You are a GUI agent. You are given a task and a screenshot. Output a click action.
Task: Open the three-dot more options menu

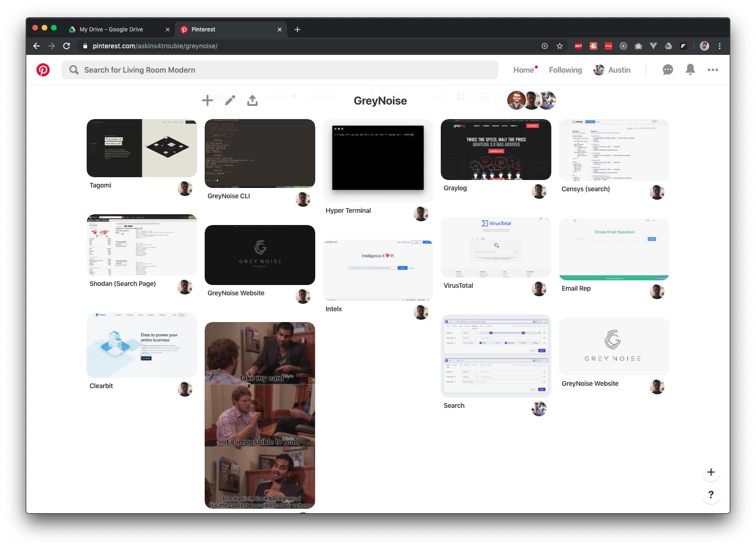click(713, 70)
